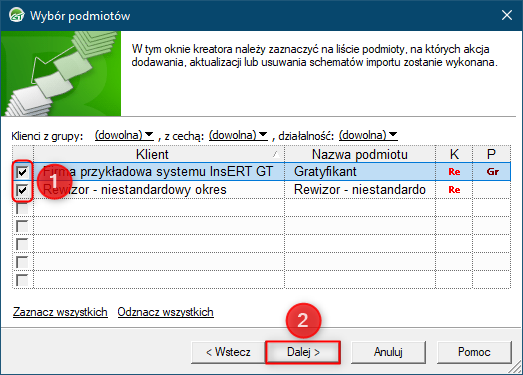
Task: Uncheck the Rewizor - niestandardowy okres checkbox
Action: 22,190
